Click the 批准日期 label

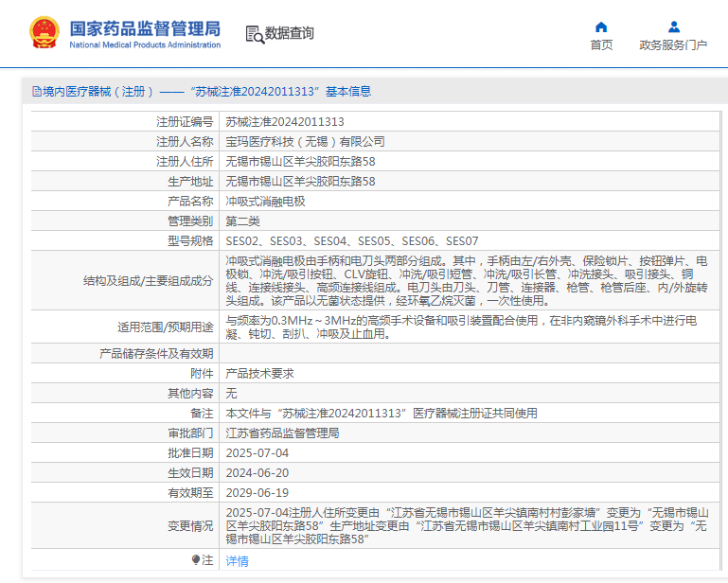tap(190, 453)
